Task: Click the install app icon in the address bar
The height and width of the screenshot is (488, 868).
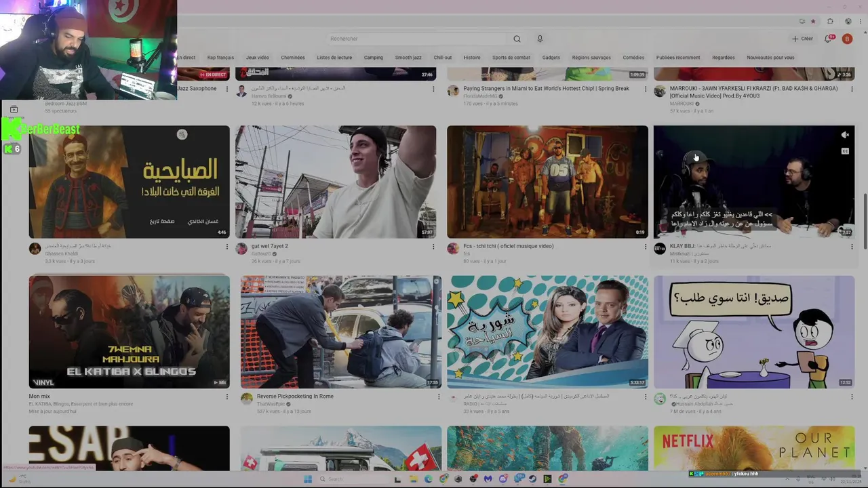Action: tap(802, 21)
